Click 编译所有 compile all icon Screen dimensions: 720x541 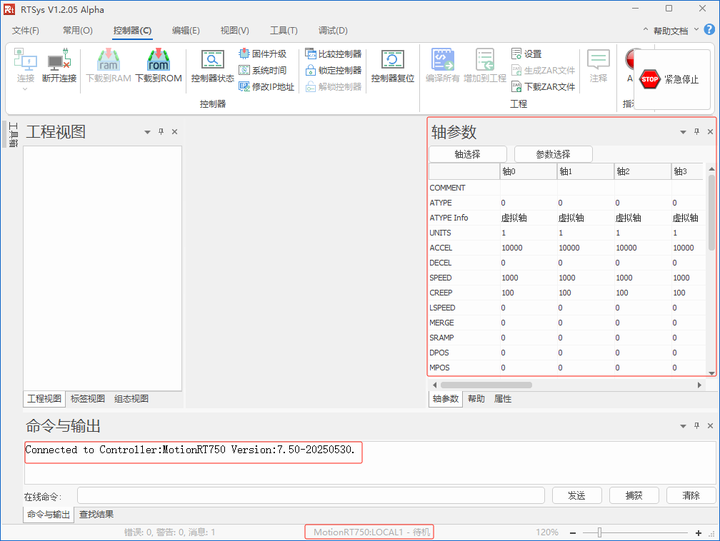(x=442, y=66)
